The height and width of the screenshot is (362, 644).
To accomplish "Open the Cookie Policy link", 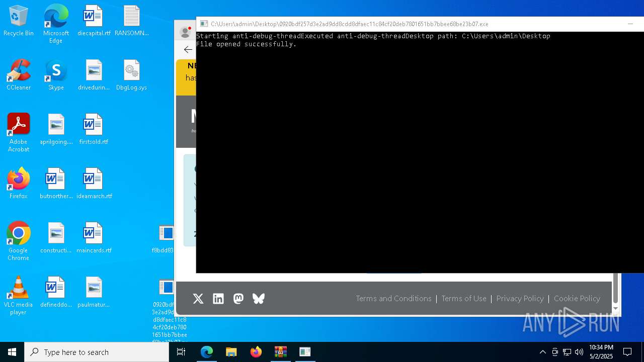I will (577, 299).
